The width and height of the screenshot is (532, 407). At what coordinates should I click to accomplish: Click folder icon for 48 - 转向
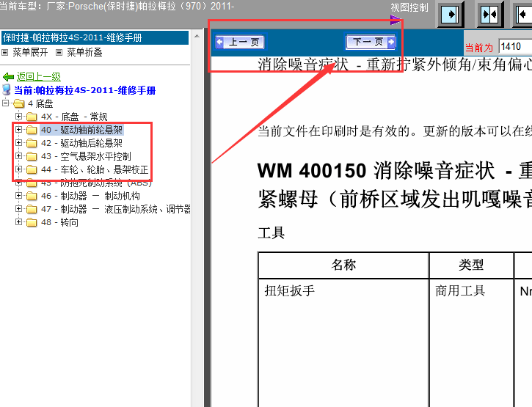click(x=32, y=222)
